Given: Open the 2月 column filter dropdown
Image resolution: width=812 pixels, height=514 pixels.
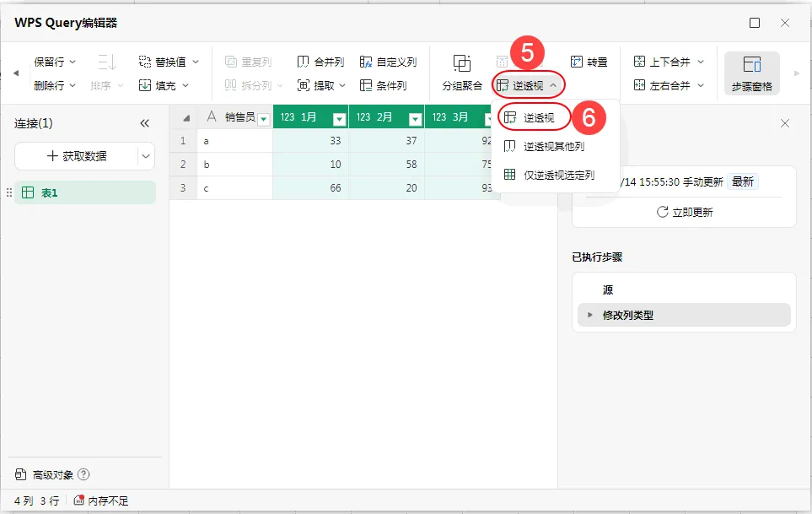Looking at the screenshot, I should point(416,120).
